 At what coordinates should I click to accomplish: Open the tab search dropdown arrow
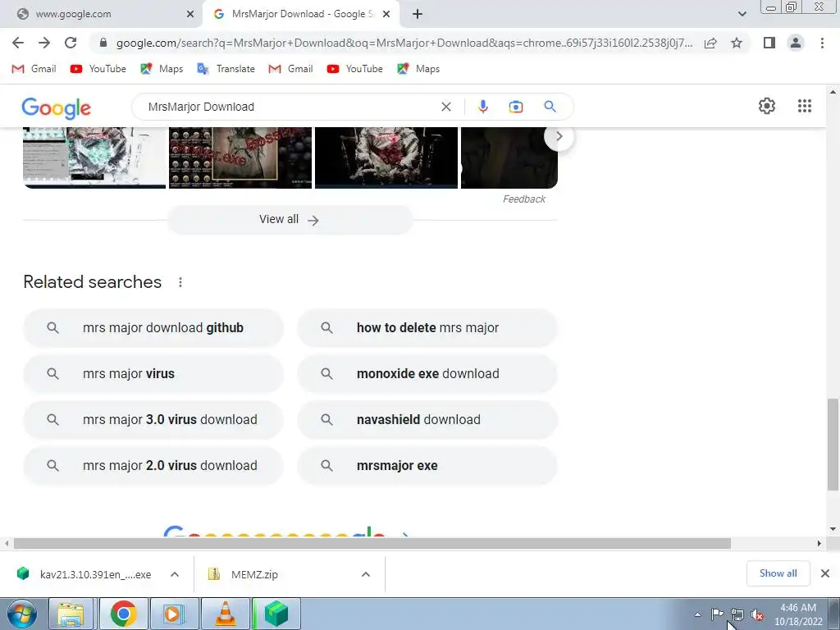[742, 14]
